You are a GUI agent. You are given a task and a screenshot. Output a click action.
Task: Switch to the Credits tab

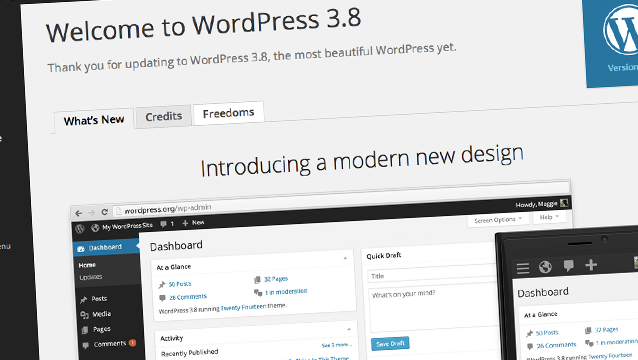pos(164,117)
